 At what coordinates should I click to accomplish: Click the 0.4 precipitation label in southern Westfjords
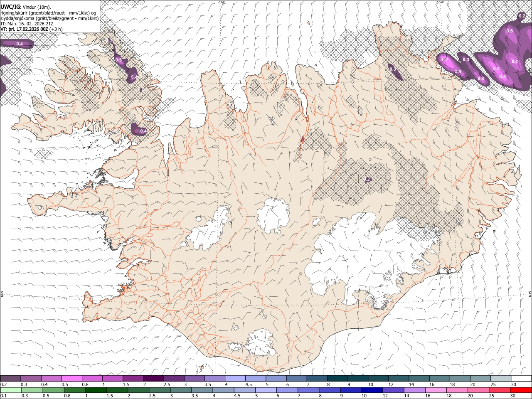tap(143, 131)
